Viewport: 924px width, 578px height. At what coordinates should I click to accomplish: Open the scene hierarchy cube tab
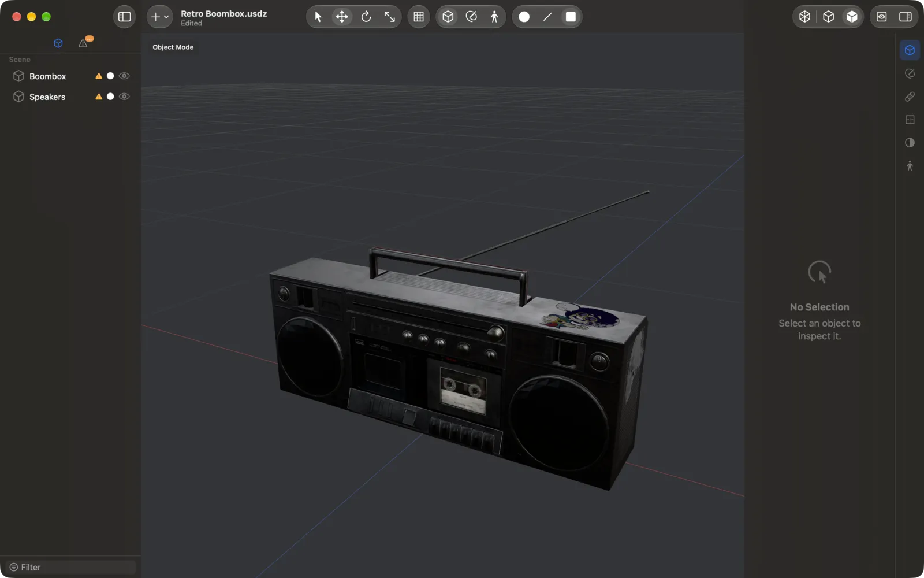coord(58,43)
